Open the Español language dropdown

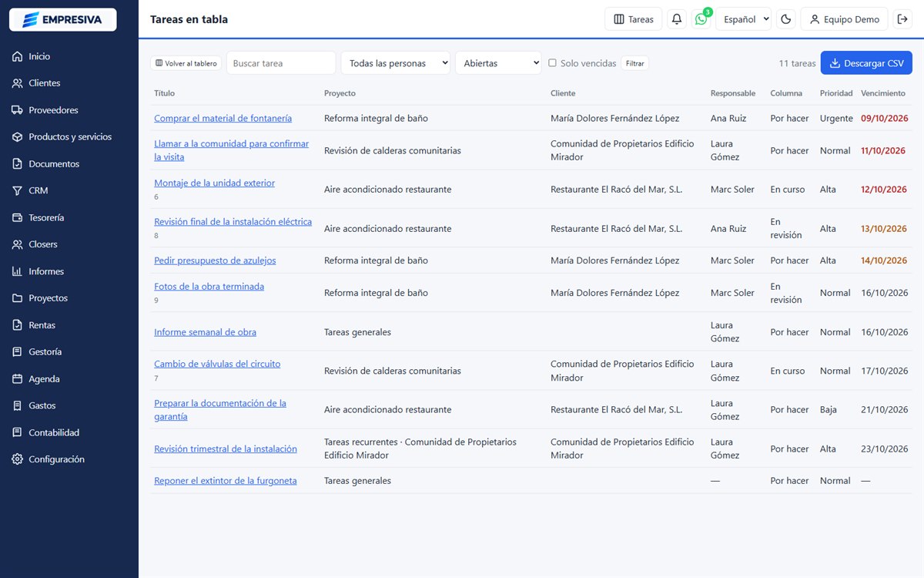743,19
